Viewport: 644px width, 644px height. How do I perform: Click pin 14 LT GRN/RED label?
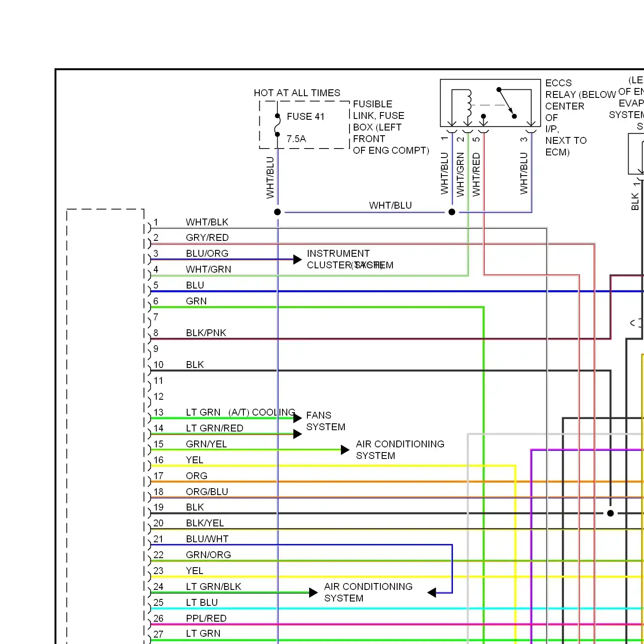point(214,428)
